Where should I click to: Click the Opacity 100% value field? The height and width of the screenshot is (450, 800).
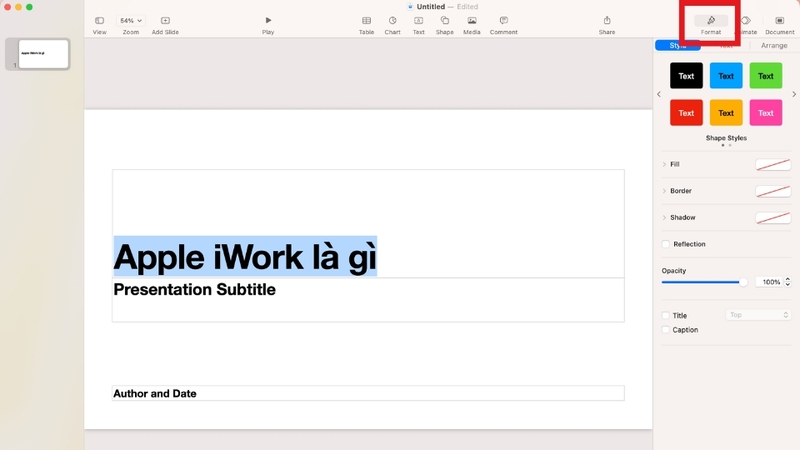coord(769,282)
